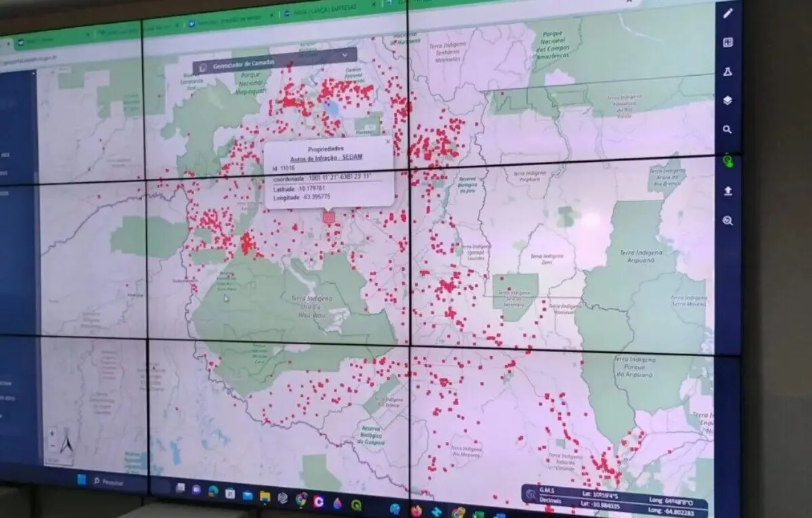Click the green highlighted toolbar icon
The width and height of the screenshot is (812, 518).
coord(727,161)
